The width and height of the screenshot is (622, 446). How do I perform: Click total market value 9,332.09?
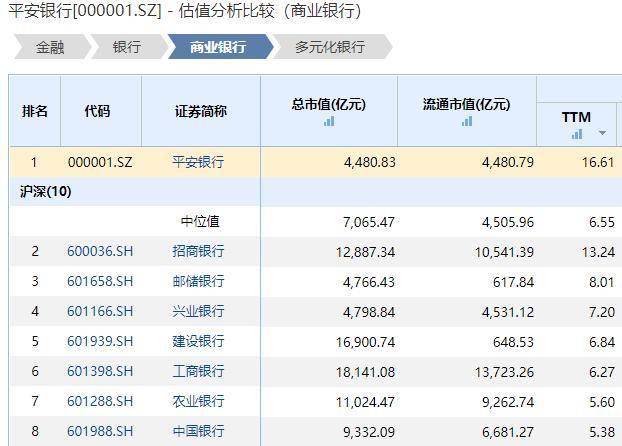(369, 432)
